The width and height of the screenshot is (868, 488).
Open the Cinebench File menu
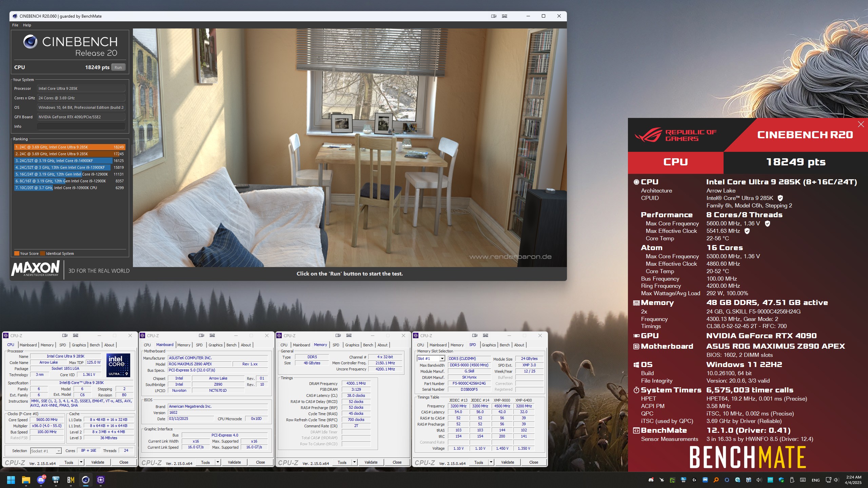tap(15, 25)
